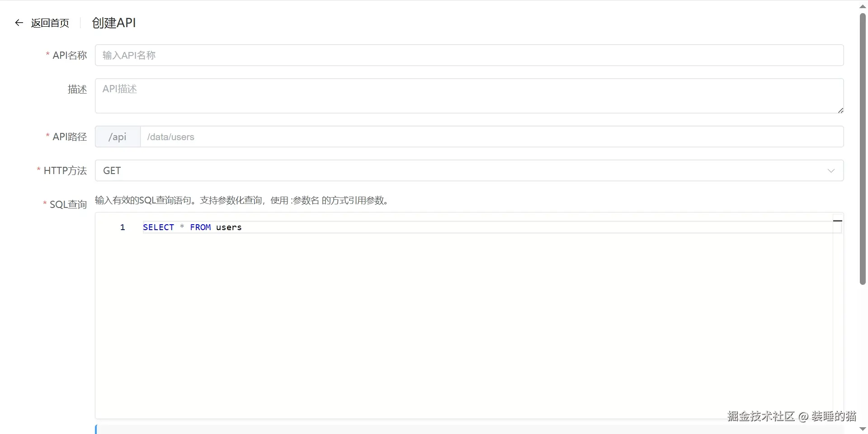Click the back arrow next to 返回首页
Screen dimensions: 868x434
pyautogui.click(x=19, y=23)
